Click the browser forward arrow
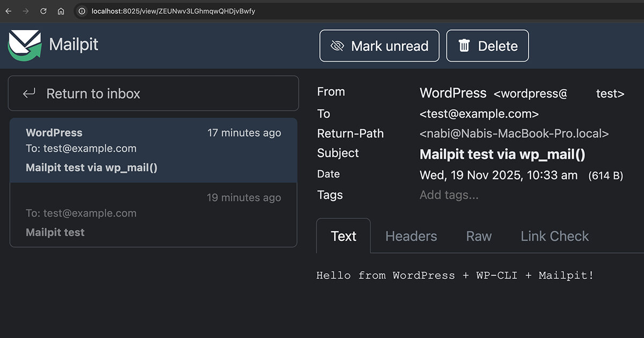Screen dimensions: 644x338 (x=26, y=11)
